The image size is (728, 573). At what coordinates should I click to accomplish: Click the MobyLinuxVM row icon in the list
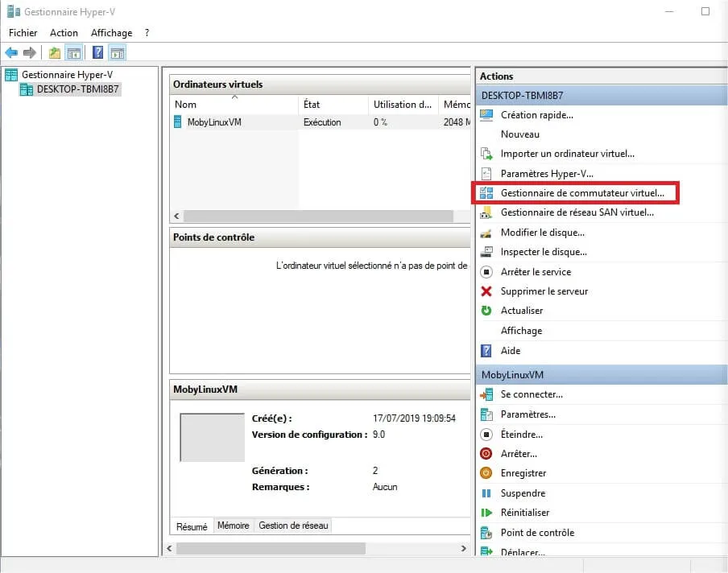point(178,122)
